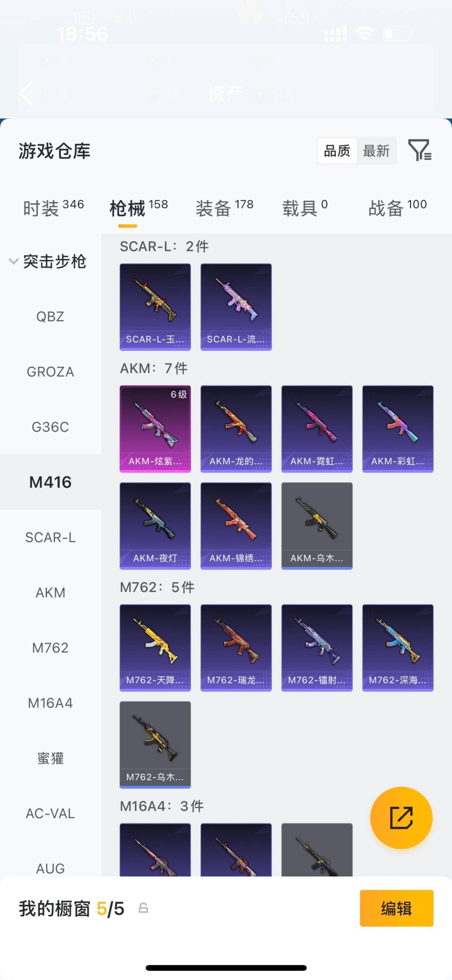Open the M762-深海 weapon skin
Image resolution: width=452 pixels, height=980 pixels.
point(398,648)
